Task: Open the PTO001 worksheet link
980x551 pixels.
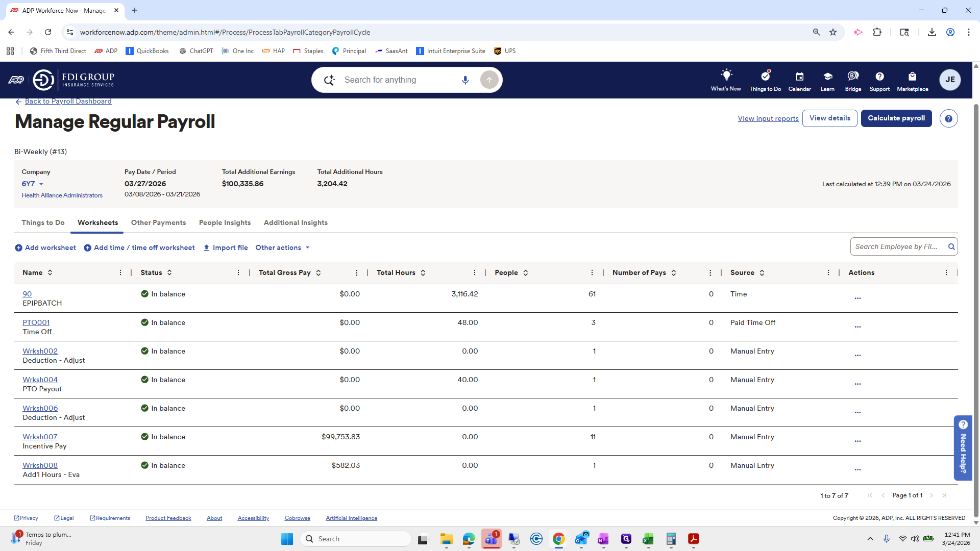Action: pos(36,323)
